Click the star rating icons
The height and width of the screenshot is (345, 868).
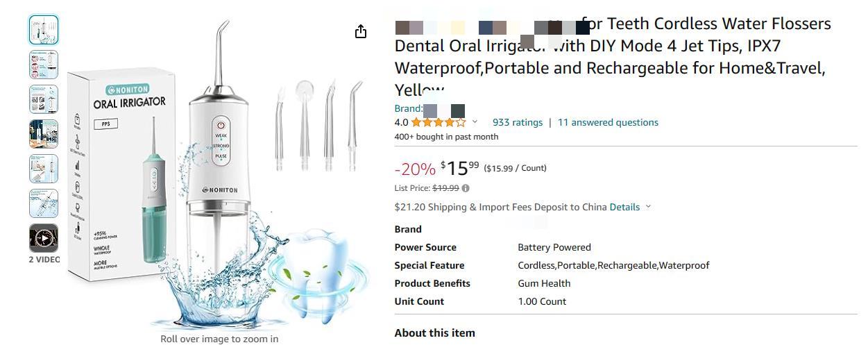pyautogui.click(x=439, y=122)
